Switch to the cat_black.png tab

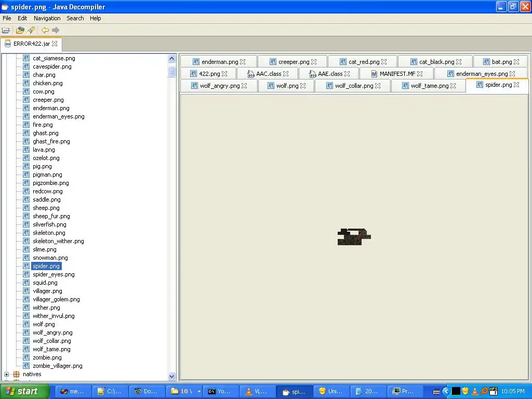pos(436,62)
